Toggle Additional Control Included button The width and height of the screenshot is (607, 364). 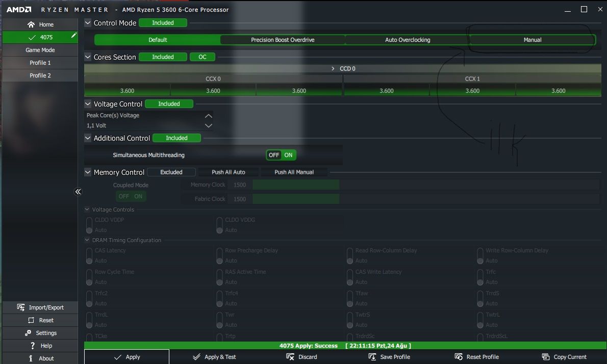[176, 138]
